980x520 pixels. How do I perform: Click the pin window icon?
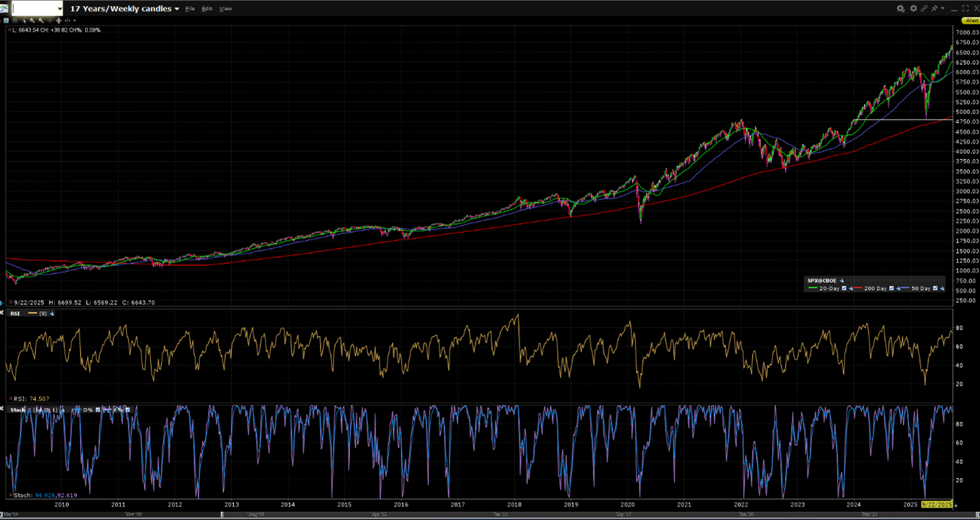coord(935,8)
